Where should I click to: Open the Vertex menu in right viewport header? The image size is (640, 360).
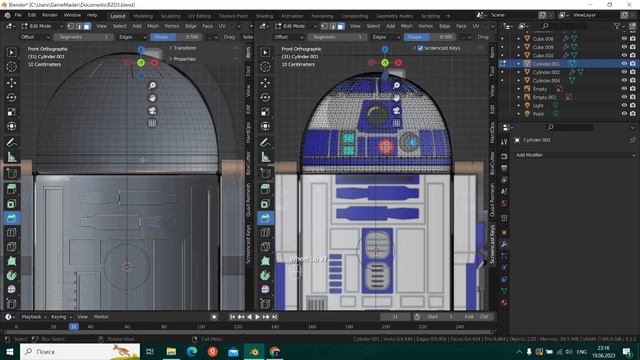point(425,26)
